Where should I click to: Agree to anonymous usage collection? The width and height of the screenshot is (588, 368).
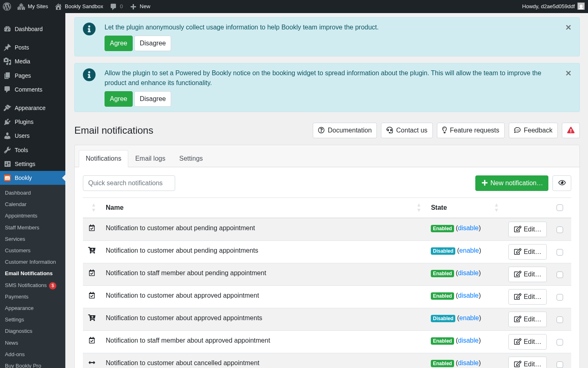coord(118,43)
